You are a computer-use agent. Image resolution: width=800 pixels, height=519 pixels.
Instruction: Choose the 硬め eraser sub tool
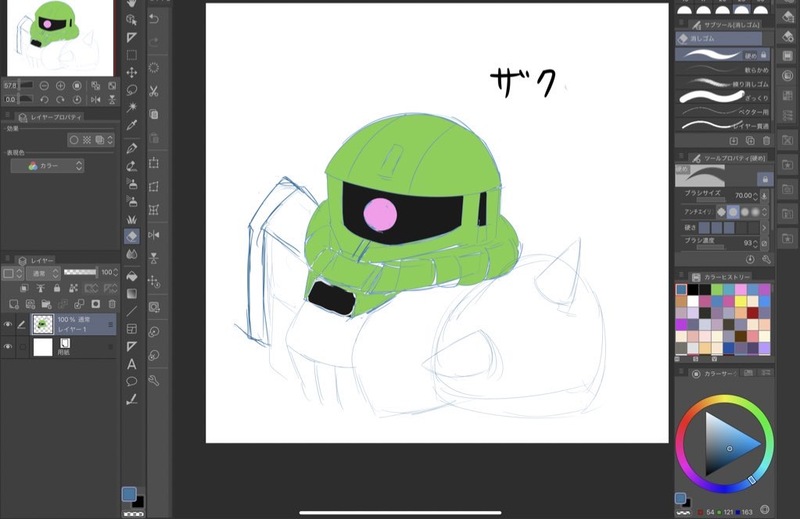pyautogui.click(x=722, y=55)
